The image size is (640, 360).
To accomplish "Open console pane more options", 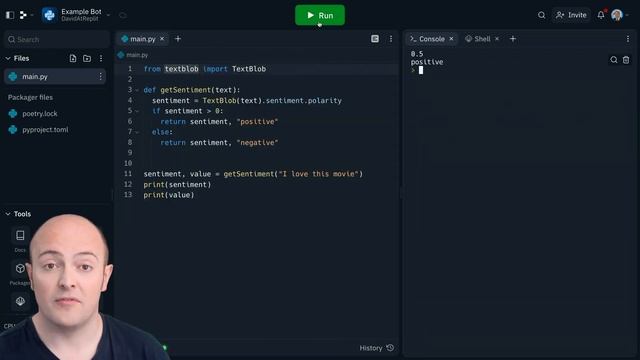I will point(628,39).
